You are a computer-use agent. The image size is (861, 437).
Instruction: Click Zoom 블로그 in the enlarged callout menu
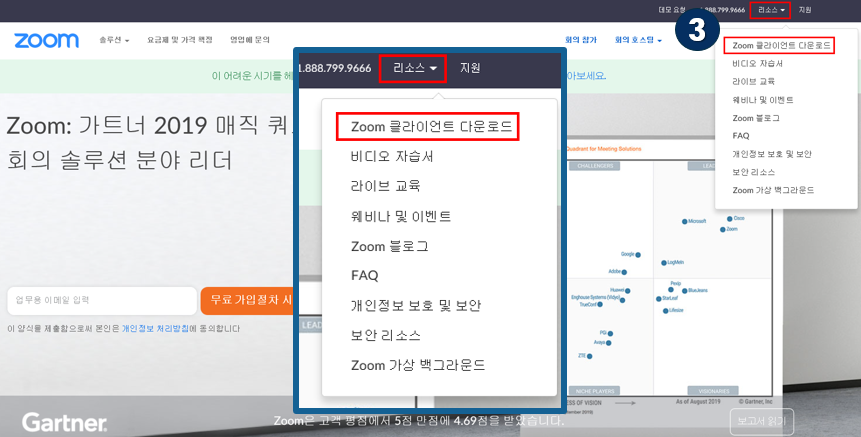[389, 246]
